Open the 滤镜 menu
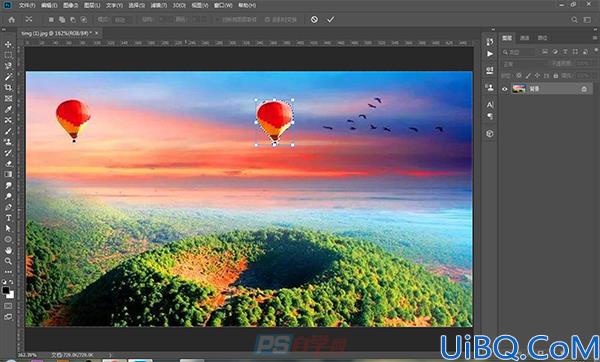The height and width of the screenshot is (362, 600). coord(158,5)
